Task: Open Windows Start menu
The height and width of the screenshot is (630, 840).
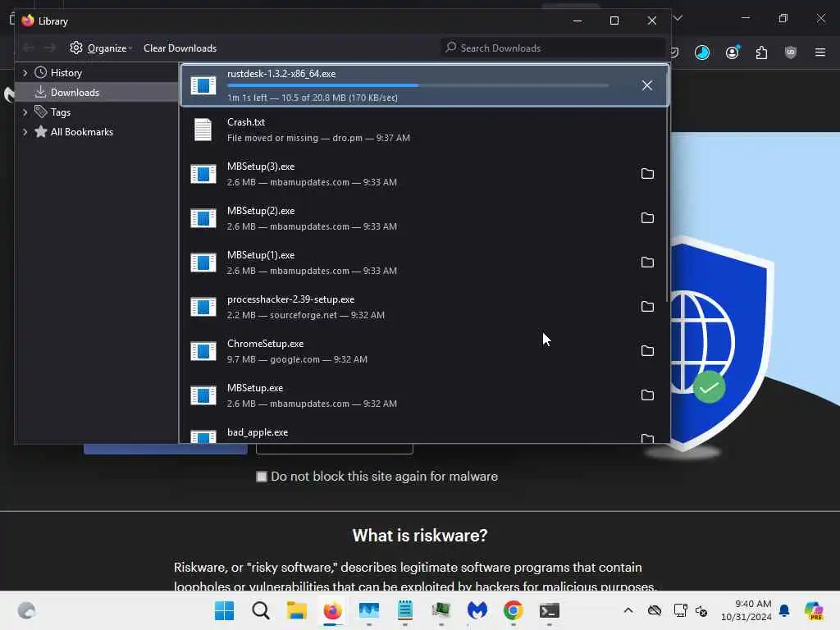Action: click(x=225, y=610)
